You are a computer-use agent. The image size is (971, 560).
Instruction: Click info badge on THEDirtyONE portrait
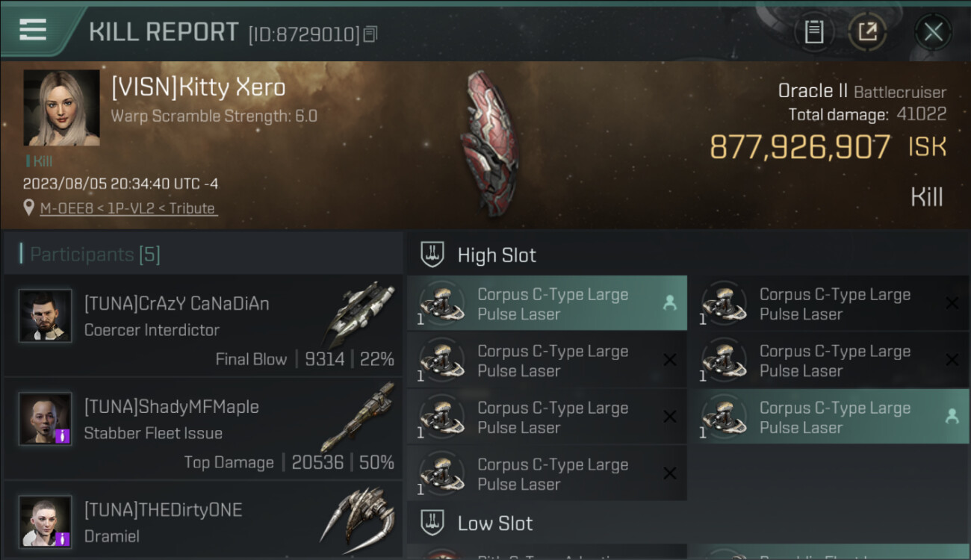[x=63, y=538]
